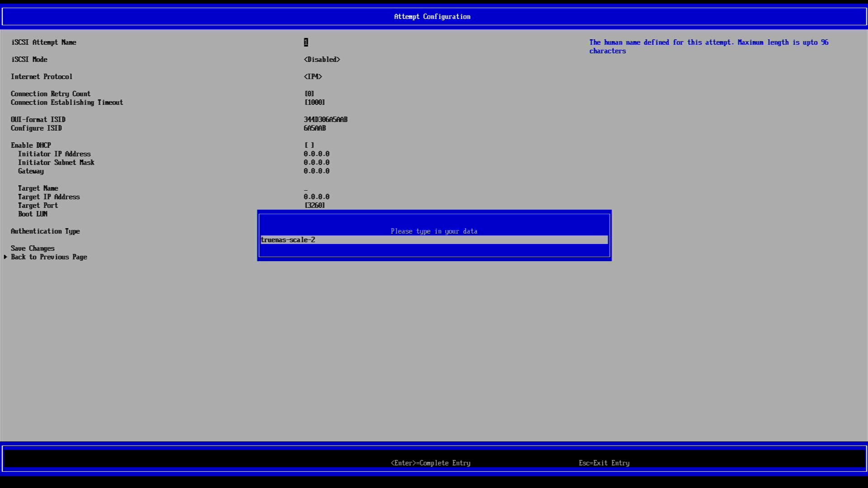
Task: Select the Target Name entry
Action: [x=38, y=188]
